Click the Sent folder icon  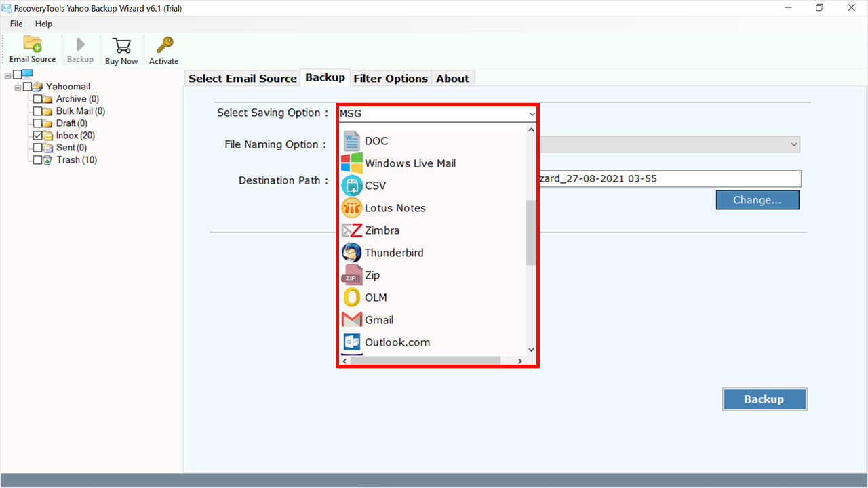tap(48, 148)
